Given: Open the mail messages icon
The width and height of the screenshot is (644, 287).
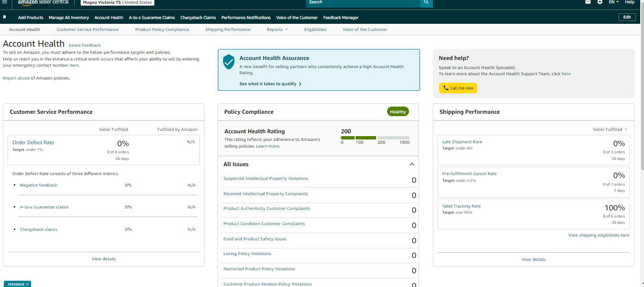Looking at the screenshot, I should (x=588, y=2).
